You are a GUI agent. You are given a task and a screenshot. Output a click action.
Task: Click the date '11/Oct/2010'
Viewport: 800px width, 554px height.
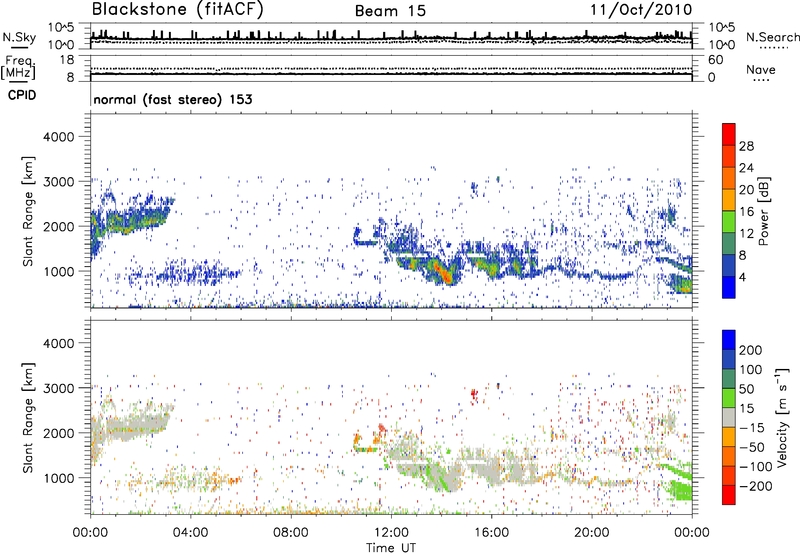(x=641, y=10)
